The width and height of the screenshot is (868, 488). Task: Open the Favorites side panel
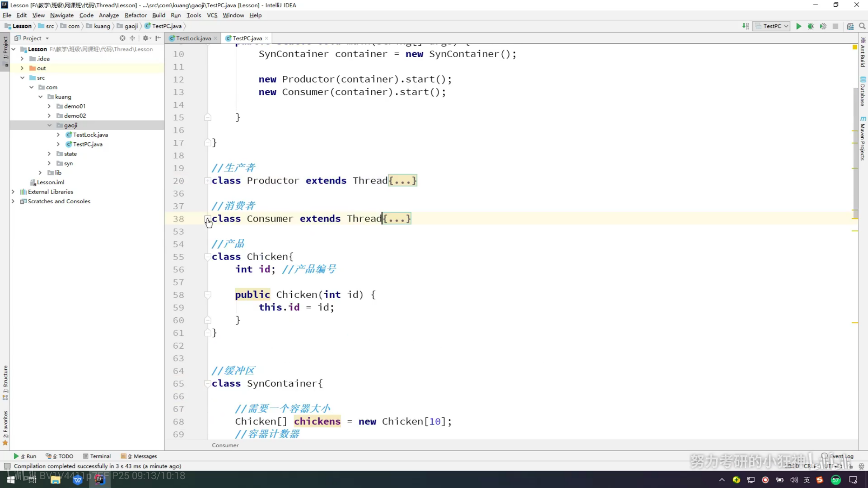(5, 428)
